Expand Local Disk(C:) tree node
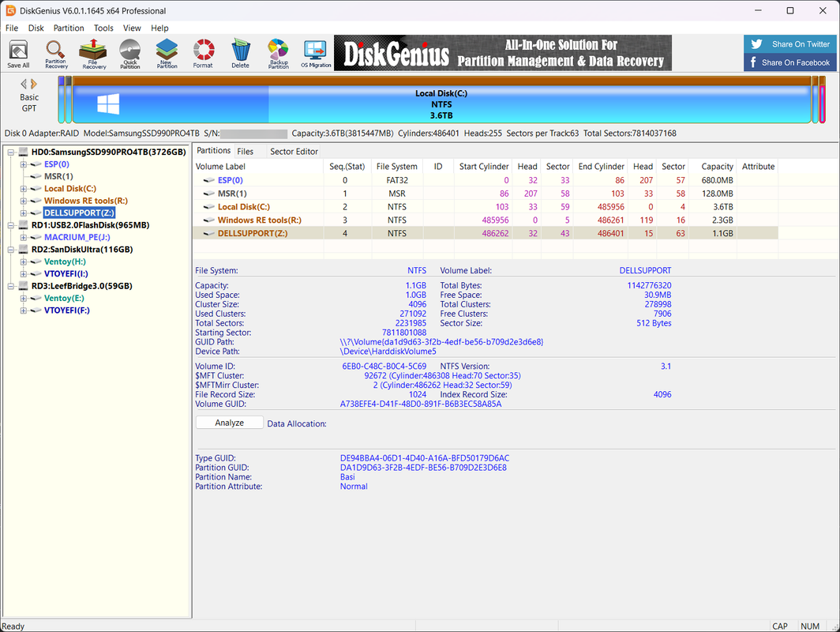Image resolution: width=840 pixels, height=632 pixels. coord(24,189)
